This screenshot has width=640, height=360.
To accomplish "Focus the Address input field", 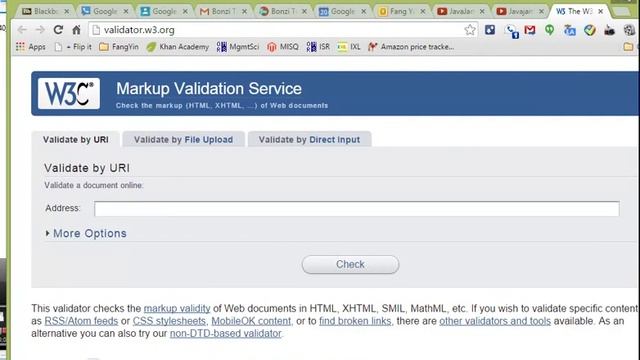I will [x=357, y=209].
